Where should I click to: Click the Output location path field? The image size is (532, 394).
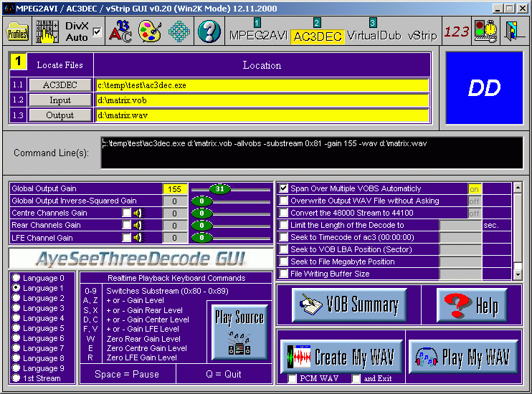[262, 115]
